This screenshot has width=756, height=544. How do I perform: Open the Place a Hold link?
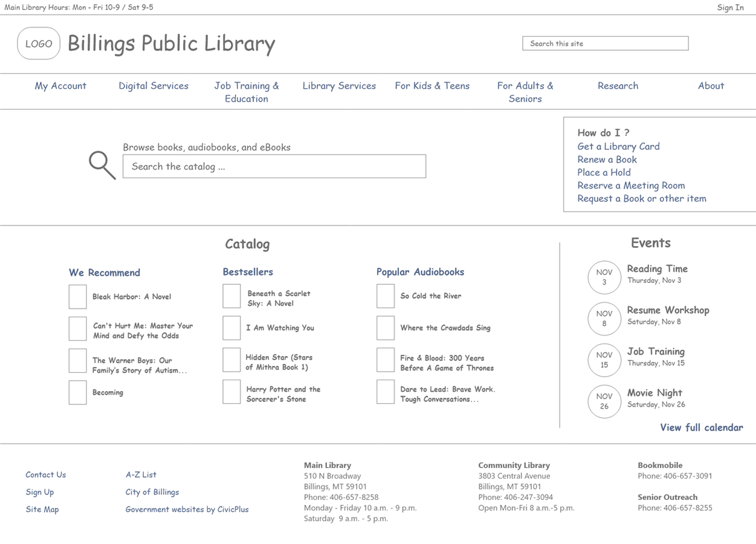pyautogui.click(x=604, y=172)
